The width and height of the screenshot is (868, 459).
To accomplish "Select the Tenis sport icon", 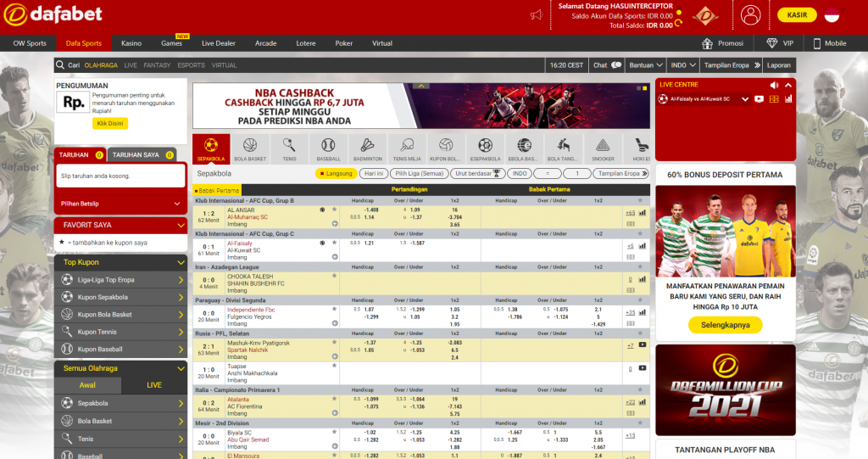I will click(x=289, y=149).
